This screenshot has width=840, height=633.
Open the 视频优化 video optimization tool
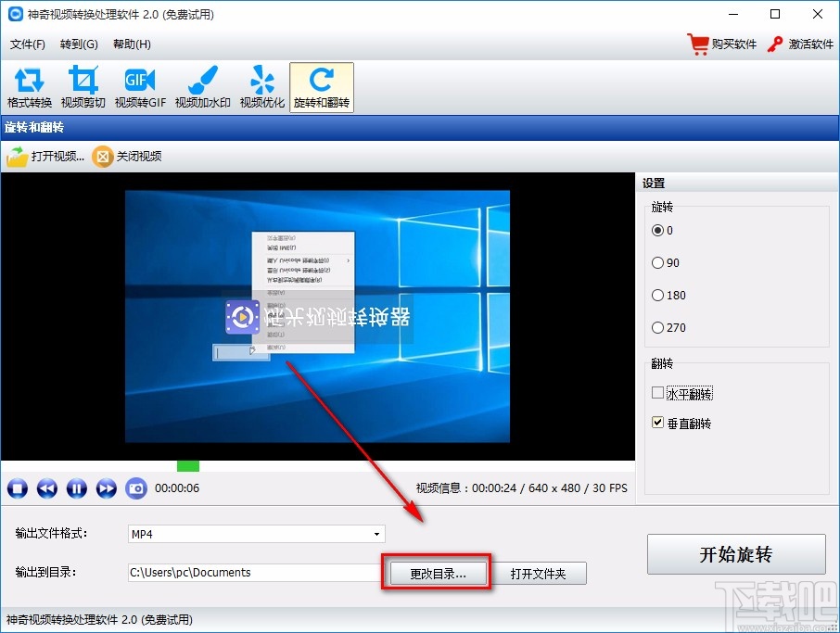(x=262, y=87)
